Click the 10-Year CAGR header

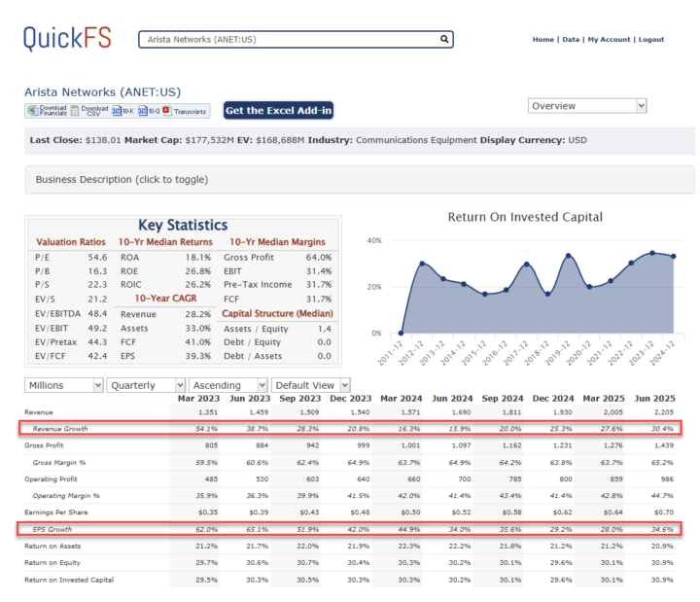pos(165,299)
